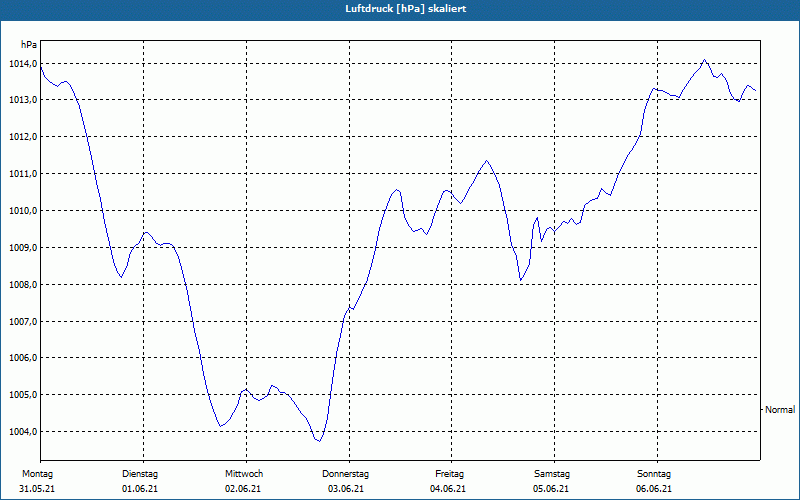
Task: Select the 'Dienstag' day label
Action: point(140,474)
